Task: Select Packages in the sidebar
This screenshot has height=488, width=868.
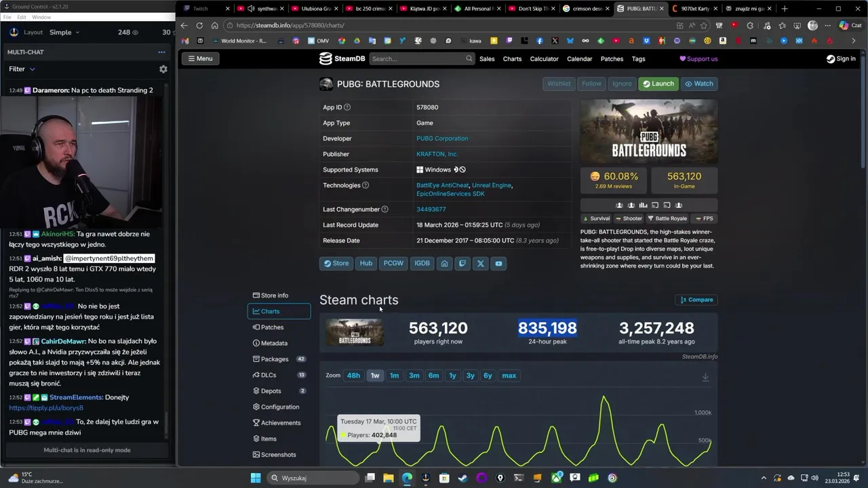Action: point(279,359)
